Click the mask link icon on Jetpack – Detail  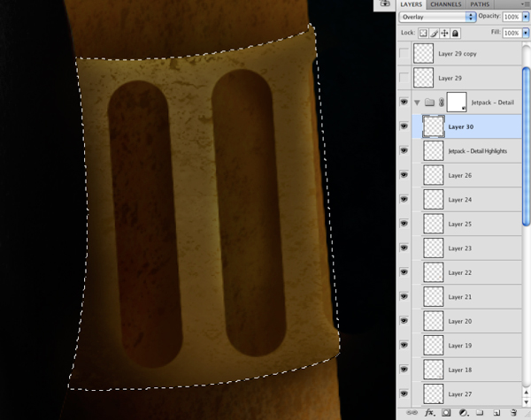442,103
